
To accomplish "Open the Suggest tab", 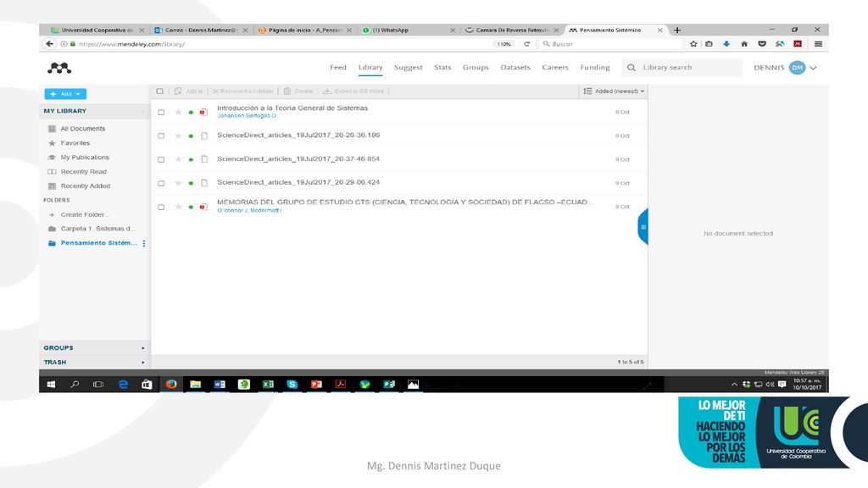I will [x=408, y=68].
